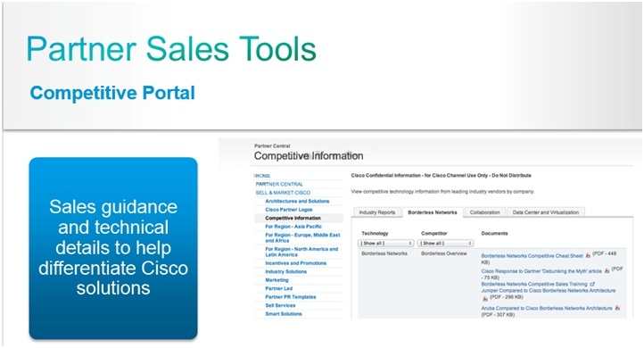Switch to the Industry Reports tab
The width and height of the screenshot is (644, 348).
(377, 212)
